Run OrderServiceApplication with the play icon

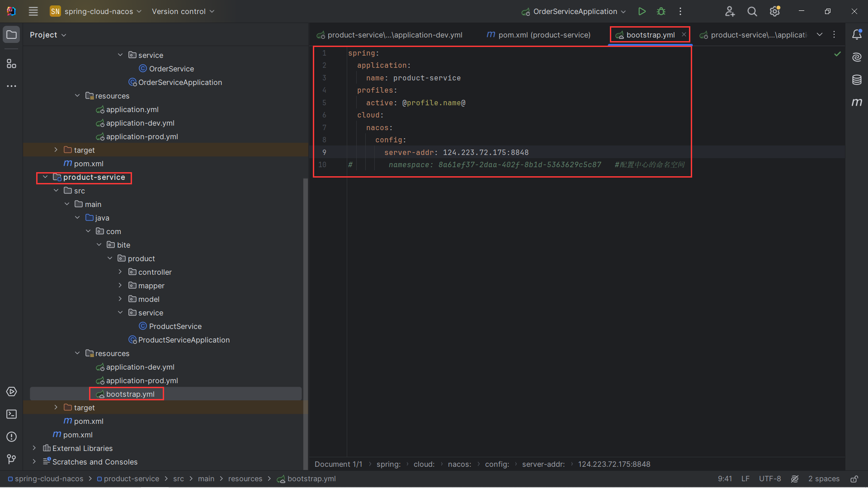[x=642, y=11]
